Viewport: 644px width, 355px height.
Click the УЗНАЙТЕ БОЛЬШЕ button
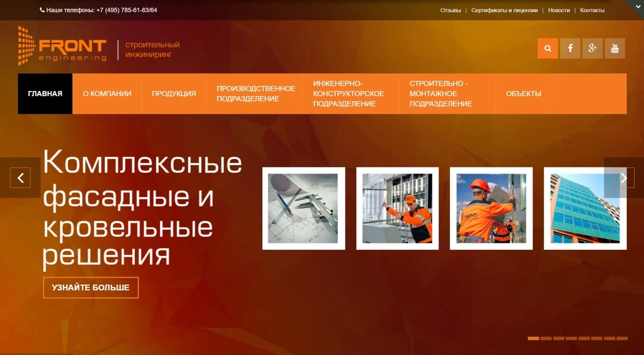click(x=91, y=287)
